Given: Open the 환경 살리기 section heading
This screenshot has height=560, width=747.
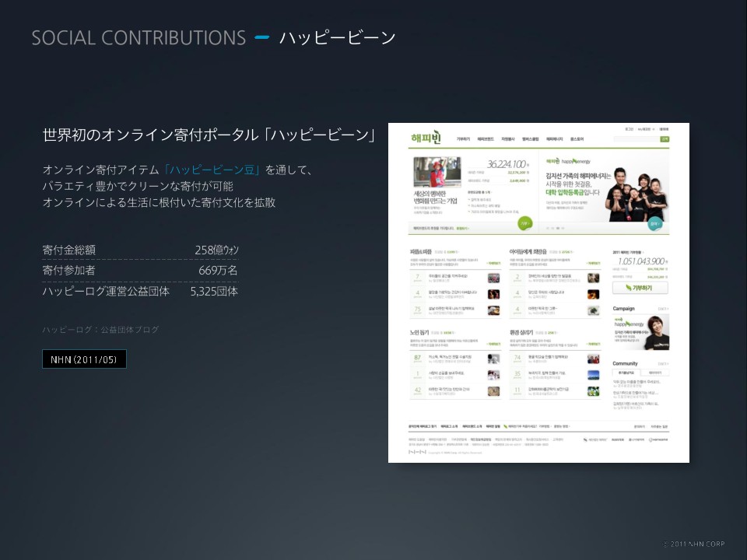Looking at the screenshot, I should pyautogui.click(x=521, y=332).
